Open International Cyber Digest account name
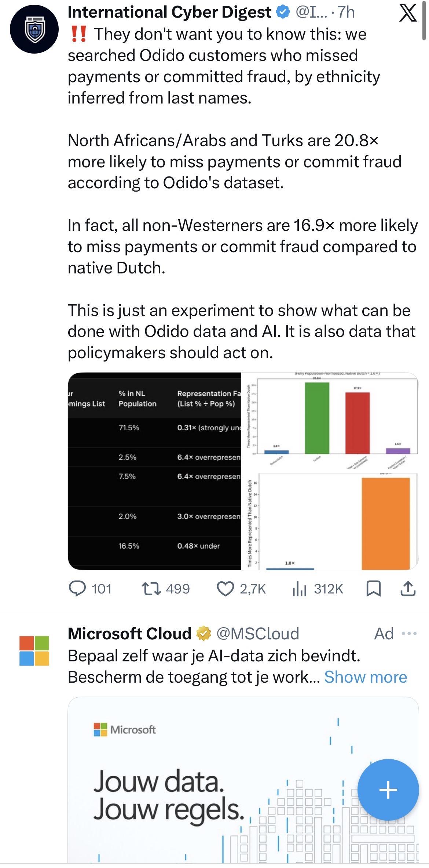Image resolution: width=429 pixels, height=868 pixels. (169, 12)
